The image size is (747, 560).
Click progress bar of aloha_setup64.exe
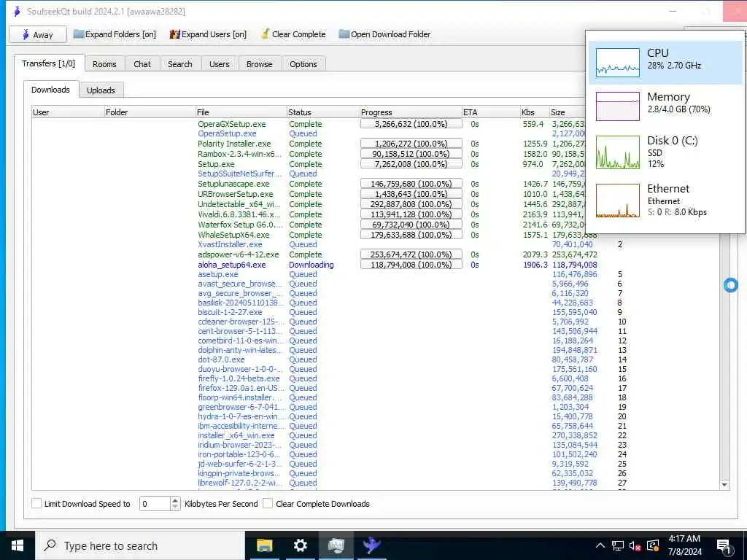point(411,265)
